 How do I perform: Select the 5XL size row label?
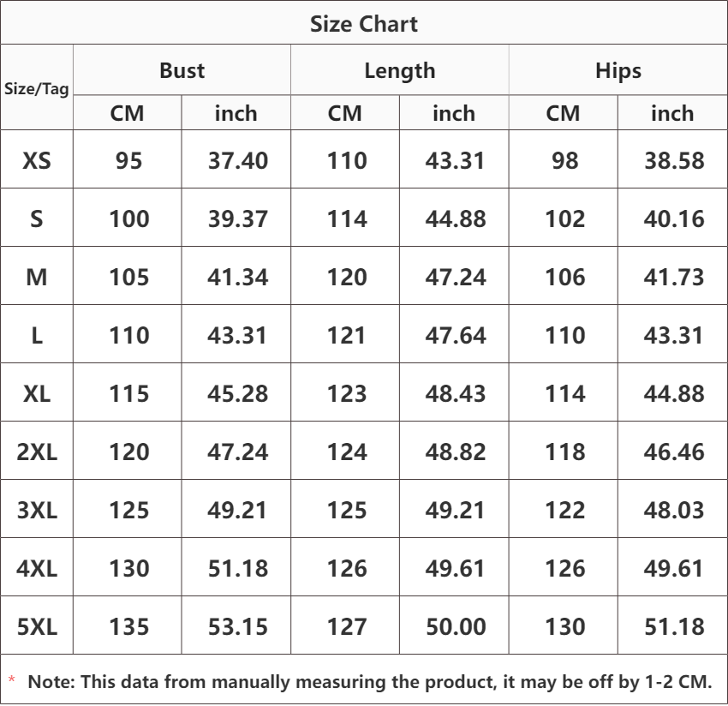(37, 626)
